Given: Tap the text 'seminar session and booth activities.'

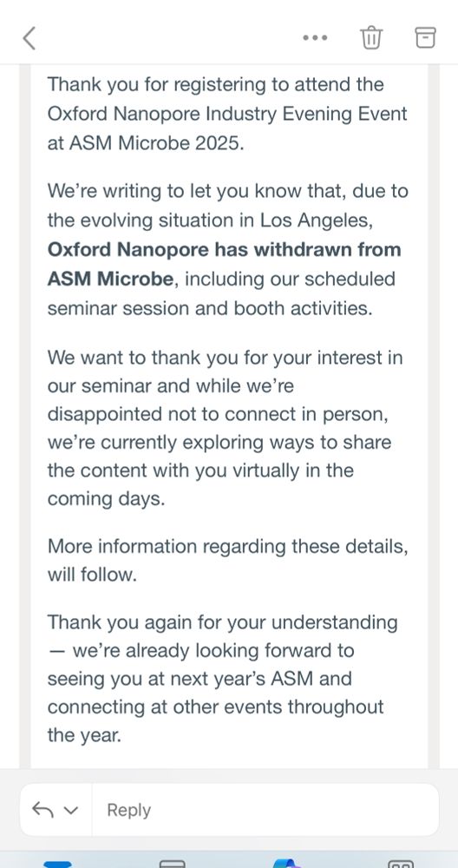Looking at the screenshot, I should tap(210, 308).
